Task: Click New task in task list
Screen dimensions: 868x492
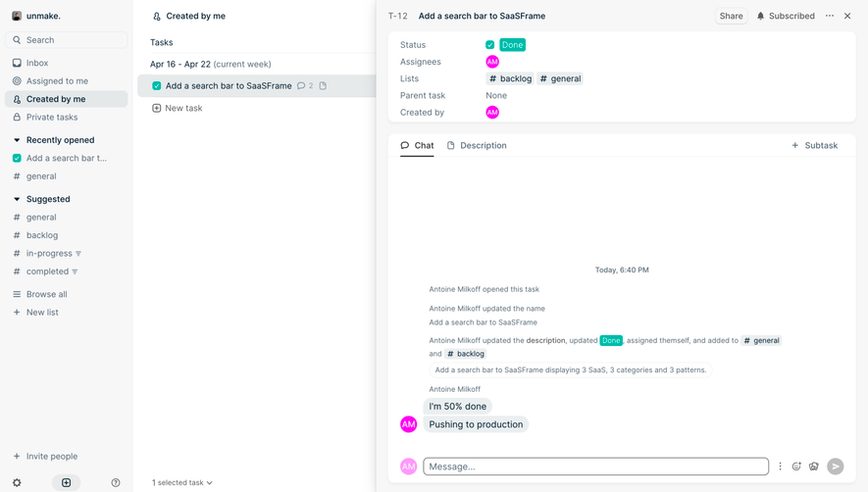Action: pyautogui.click(x=178, y=108)
